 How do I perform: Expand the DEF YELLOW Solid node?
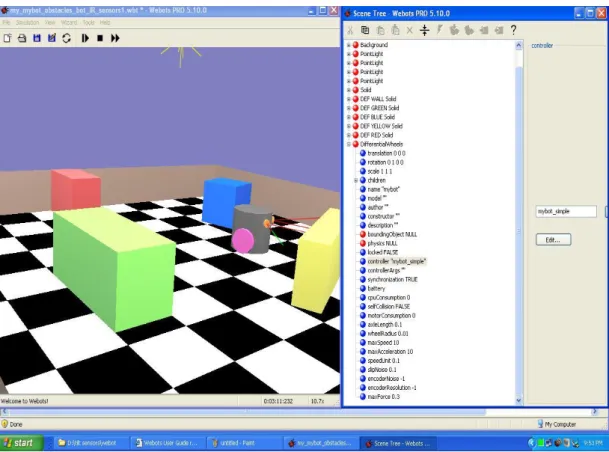(349, 126)
